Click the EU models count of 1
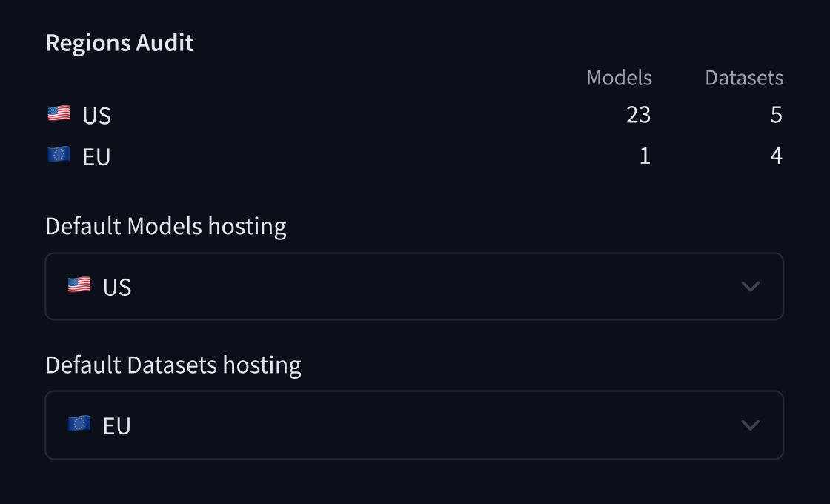The image size is (830, 504). coord(645,156)
